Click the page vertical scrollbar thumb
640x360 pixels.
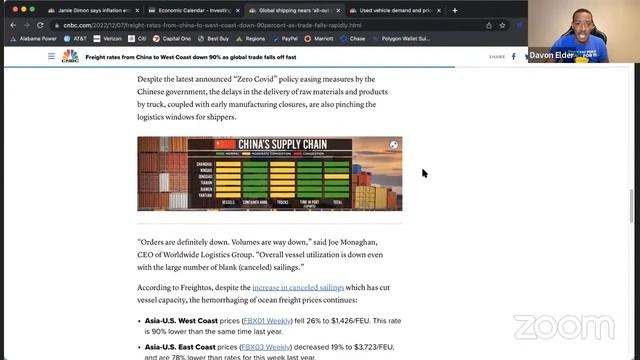631,206
